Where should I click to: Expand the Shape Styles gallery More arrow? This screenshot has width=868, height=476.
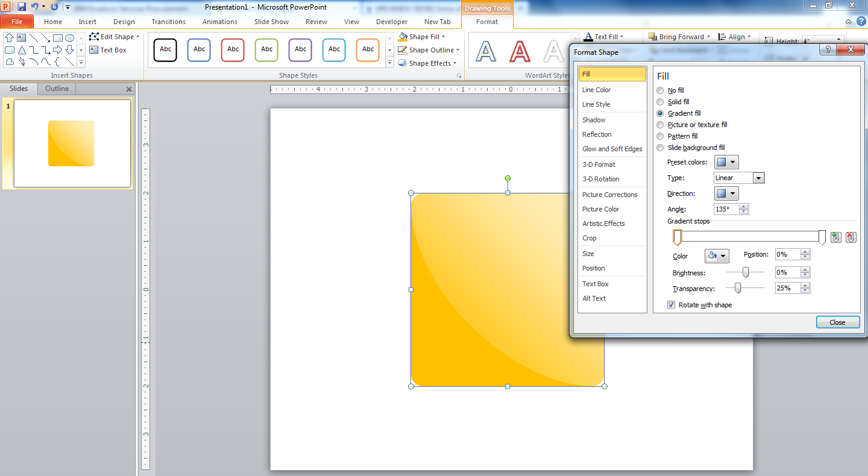(x=389, y=63)
